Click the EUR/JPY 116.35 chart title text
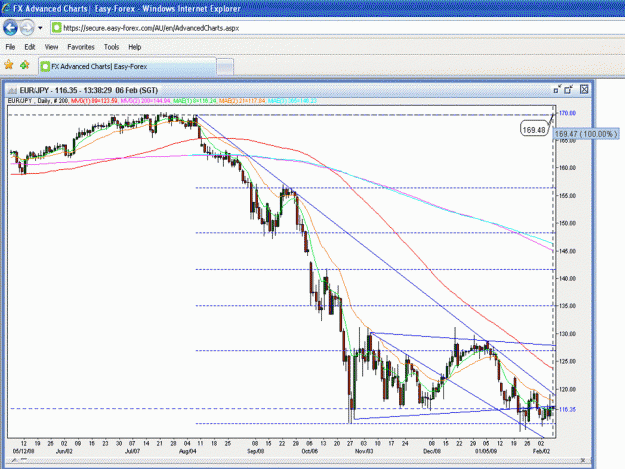Screen dimensions: 625x469 pyautogui.click(x=89, y=90)
